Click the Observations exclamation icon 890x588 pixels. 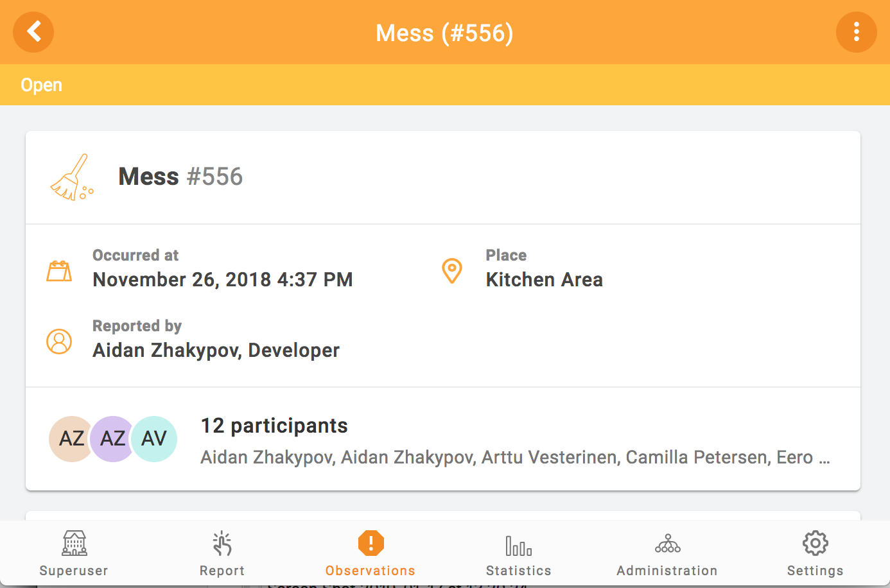371,543
